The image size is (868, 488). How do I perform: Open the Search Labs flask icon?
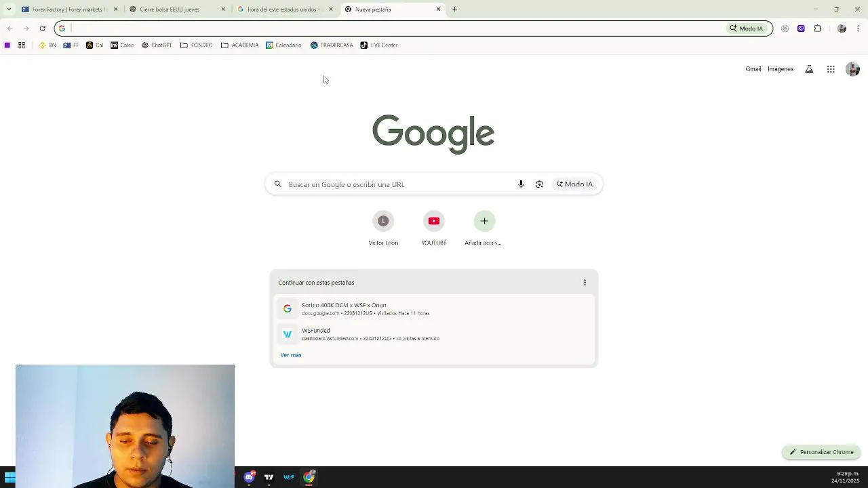809,69
